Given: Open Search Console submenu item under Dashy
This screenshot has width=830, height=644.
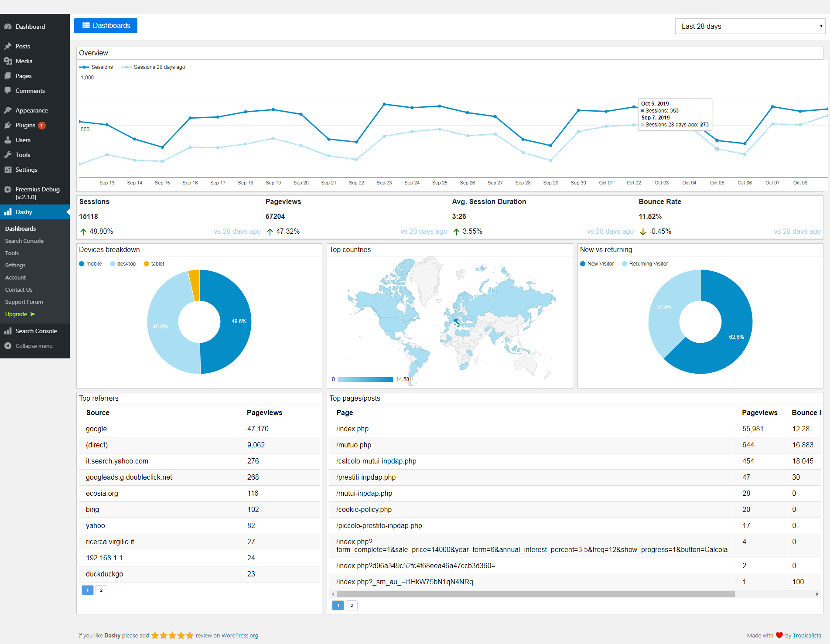Looking at the screenshot, I should pos(24,241).
